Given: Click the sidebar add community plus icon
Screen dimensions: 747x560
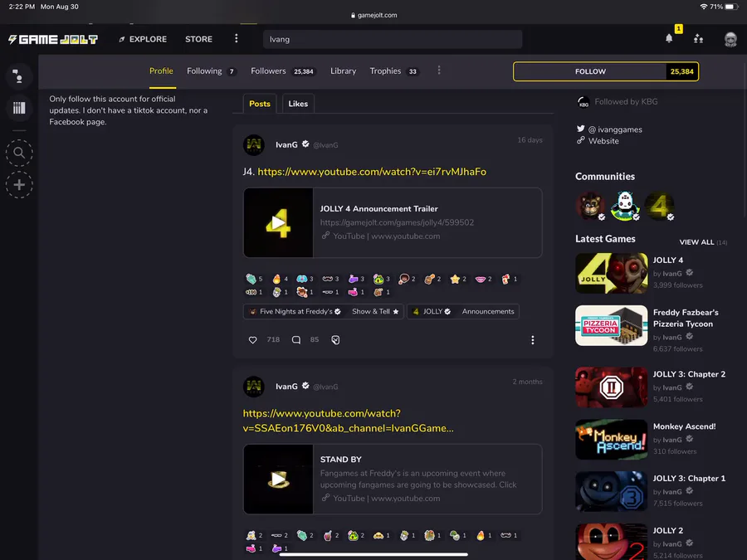Looking at the screenshot, I should point(19,185).
